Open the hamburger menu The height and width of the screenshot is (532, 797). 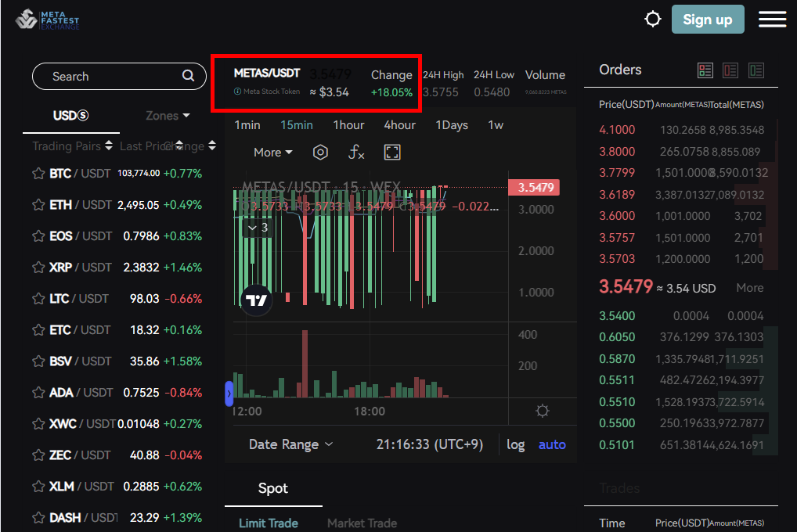coord(772,20)
